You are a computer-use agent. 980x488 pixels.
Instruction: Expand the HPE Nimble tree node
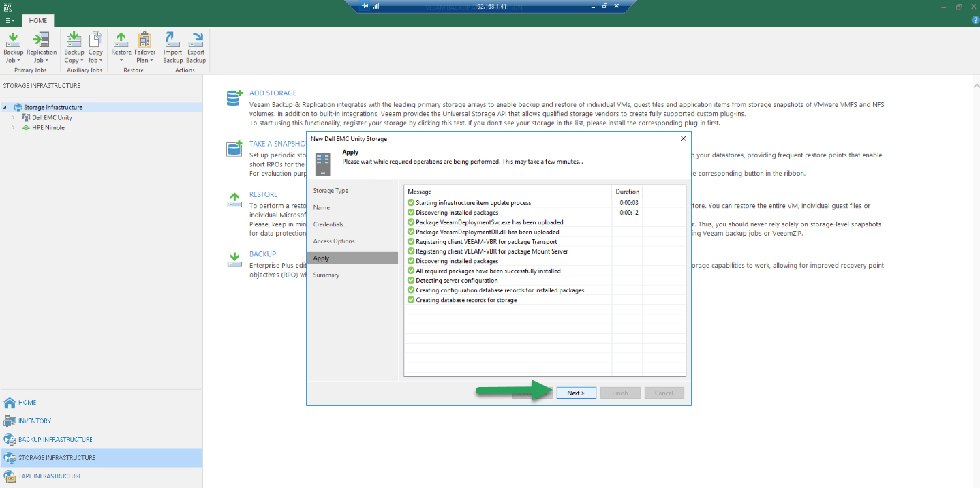(12, 127)
